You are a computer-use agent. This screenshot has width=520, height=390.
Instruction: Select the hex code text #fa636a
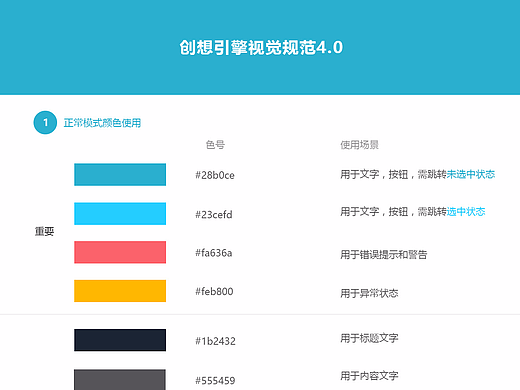coord(214,253)
